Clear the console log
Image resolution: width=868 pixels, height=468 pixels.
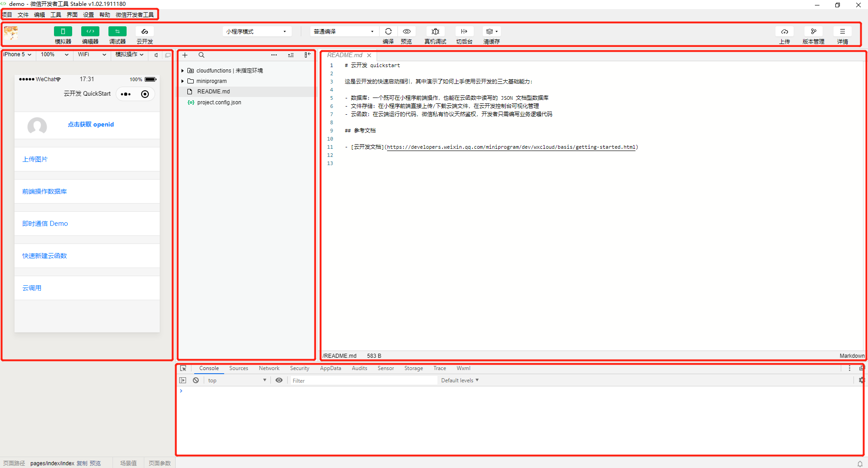tap(196, 380)
